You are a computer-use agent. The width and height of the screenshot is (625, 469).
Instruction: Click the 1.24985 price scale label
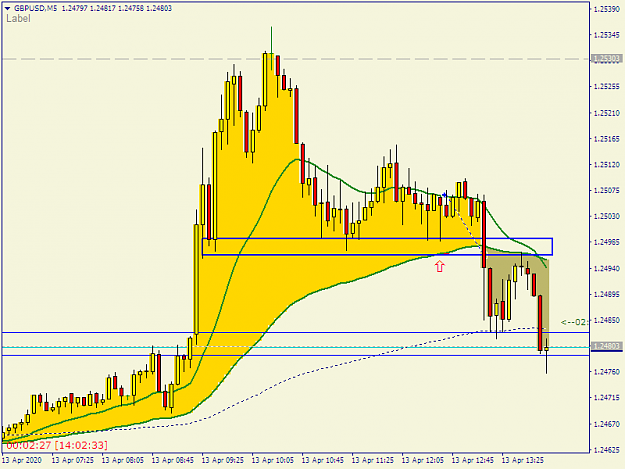coord(607,242)
